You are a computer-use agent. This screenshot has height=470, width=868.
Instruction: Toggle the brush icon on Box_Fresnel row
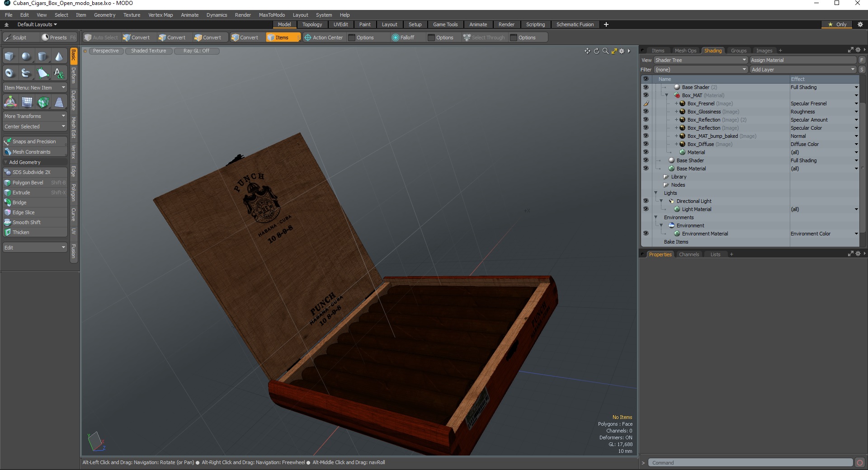click(x=646, y=103)
